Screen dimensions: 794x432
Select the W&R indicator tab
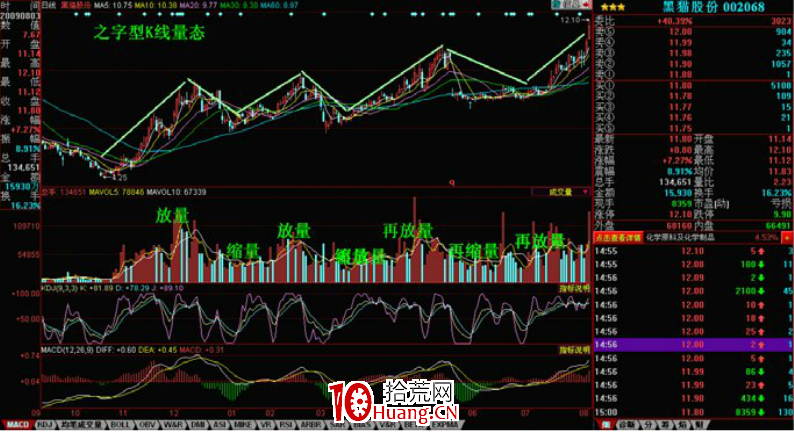tap(173, 424)
